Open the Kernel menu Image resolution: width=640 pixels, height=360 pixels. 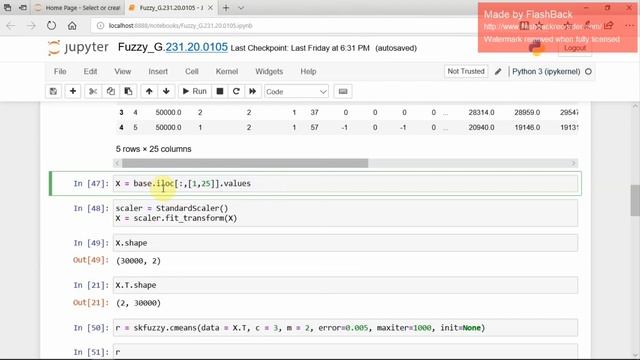tap(227, 71)
